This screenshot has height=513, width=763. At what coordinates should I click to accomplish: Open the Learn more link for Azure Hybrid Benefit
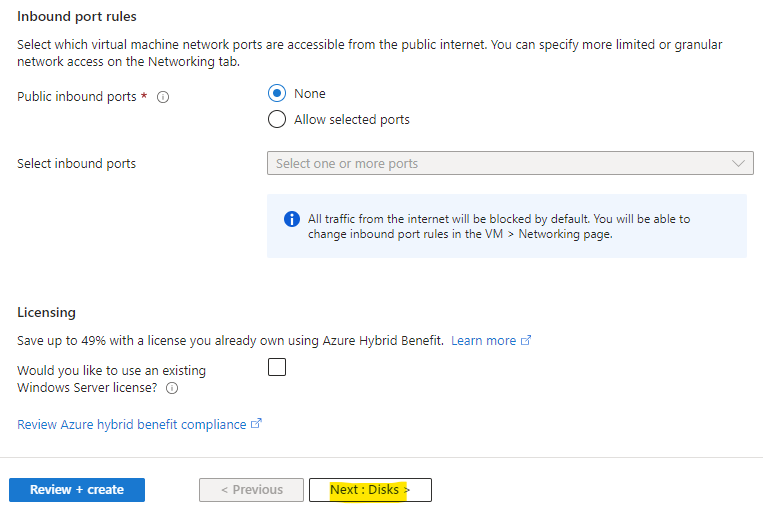point(483,341)
